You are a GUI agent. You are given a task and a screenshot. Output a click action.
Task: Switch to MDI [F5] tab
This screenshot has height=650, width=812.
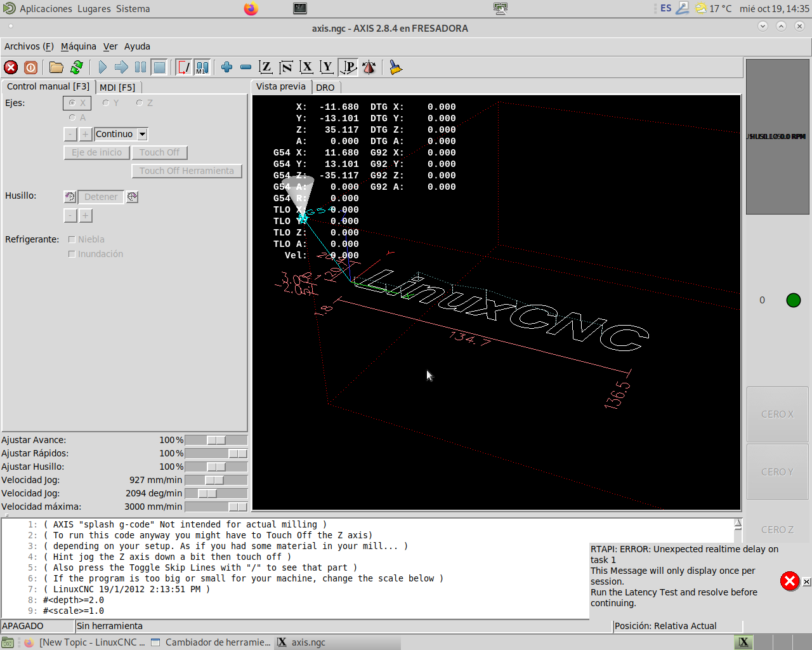click(117, 88)
